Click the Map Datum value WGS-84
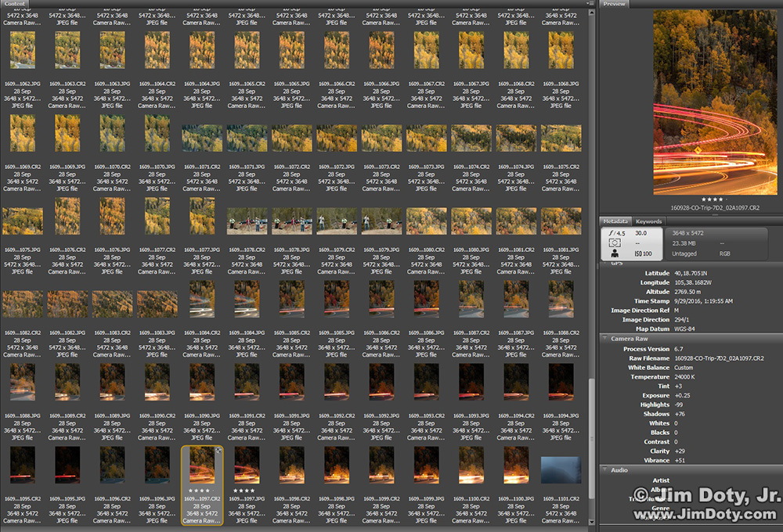 684,329
